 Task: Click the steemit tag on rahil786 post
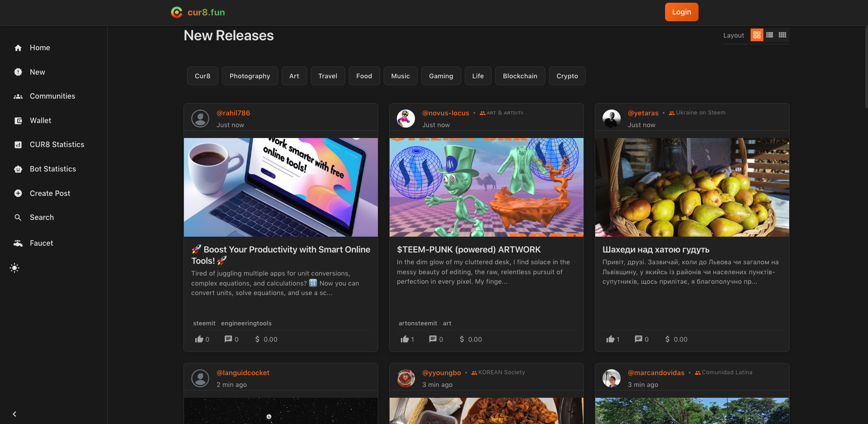click(204, 323)
